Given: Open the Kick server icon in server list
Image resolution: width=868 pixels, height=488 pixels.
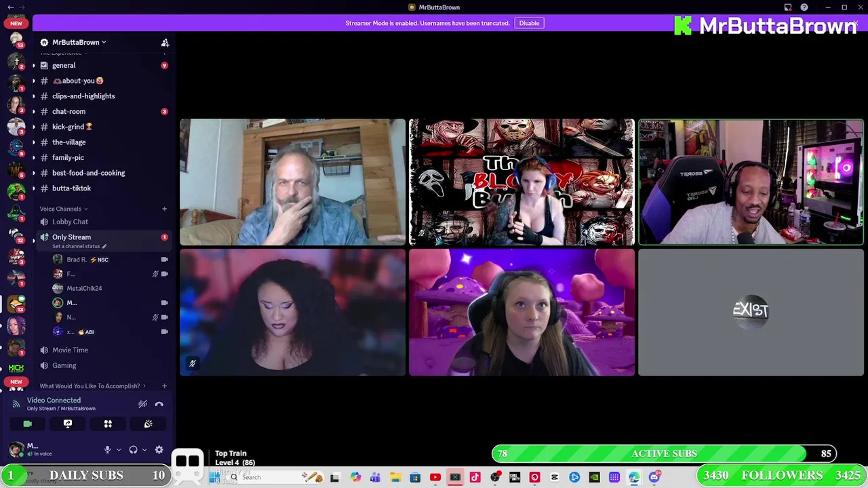Looking at the screenshot, I should tap(16, 367).
